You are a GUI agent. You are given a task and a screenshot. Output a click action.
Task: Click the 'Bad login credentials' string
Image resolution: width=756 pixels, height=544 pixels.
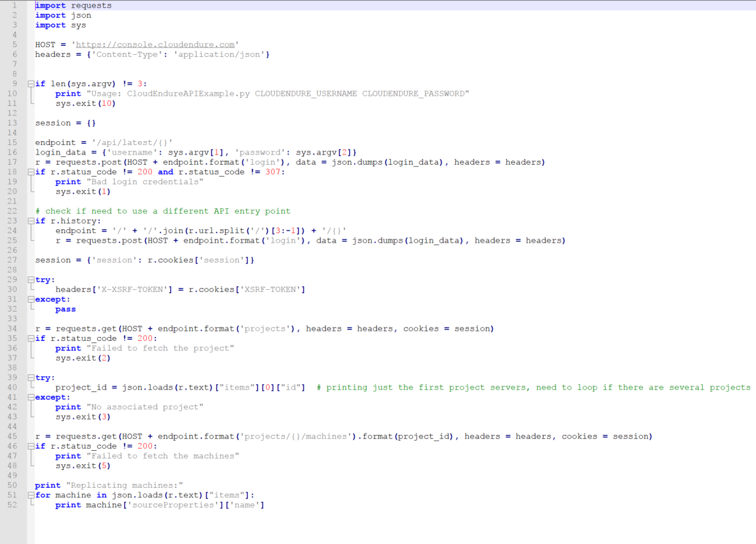pyautogui.click(x=145, y=182)
